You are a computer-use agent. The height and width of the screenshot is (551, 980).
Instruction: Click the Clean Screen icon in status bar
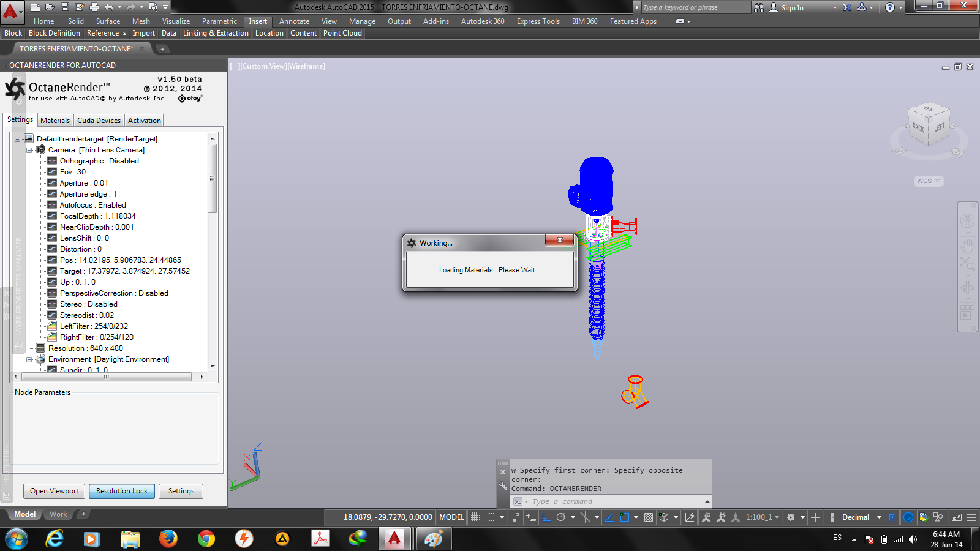[x=957, y=517]
